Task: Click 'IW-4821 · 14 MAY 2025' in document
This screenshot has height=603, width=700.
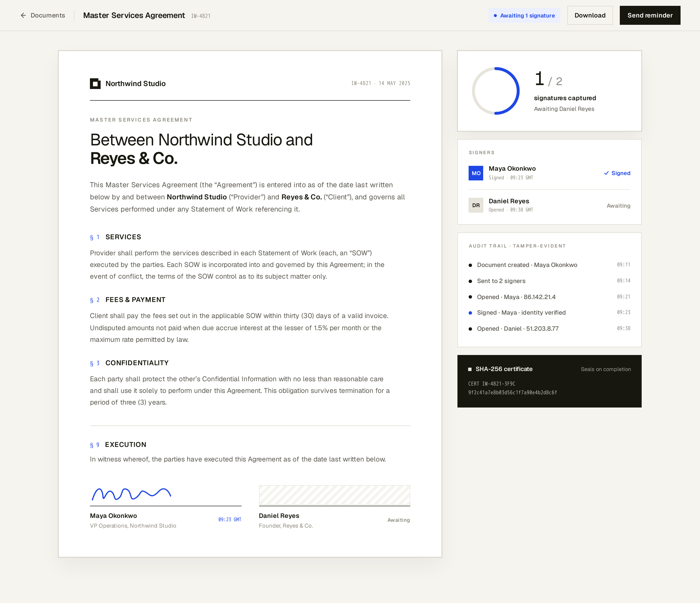Action: pos(380,83)
